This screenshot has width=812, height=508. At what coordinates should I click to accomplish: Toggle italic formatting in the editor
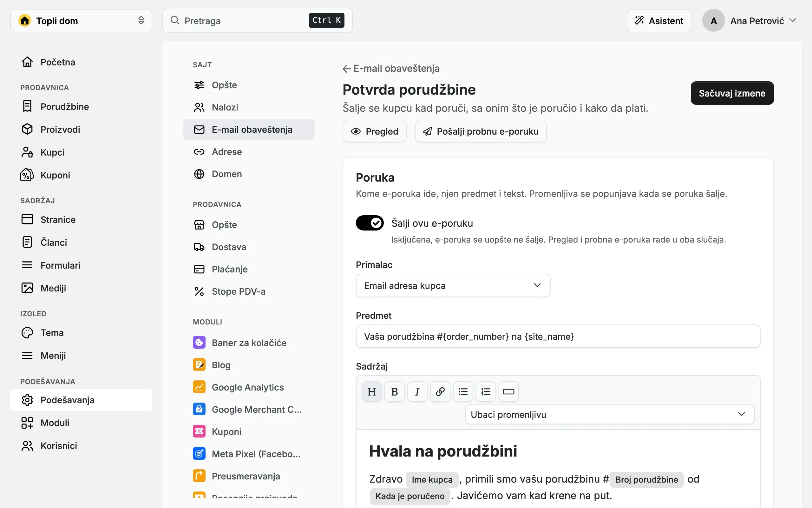417,391
